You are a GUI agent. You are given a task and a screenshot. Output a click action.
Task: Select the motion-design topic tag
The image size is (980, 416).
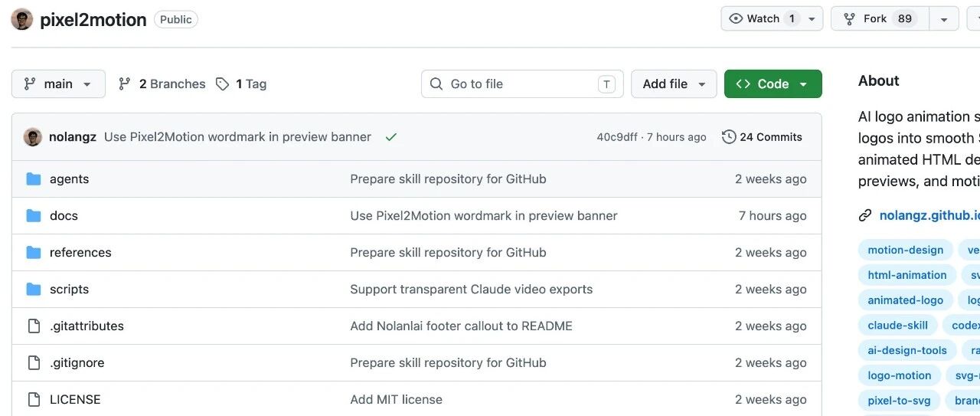906,250
